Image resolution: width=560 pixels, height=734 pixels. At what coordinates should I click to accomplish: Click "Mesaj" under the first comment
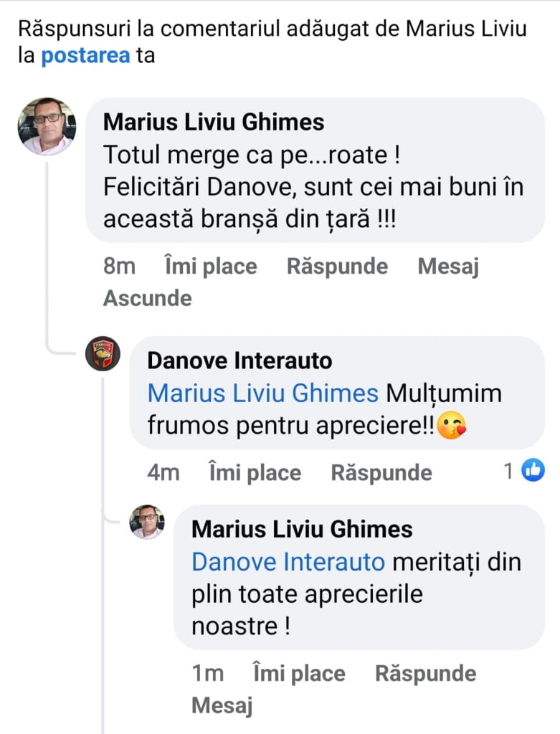click(448, 267)
